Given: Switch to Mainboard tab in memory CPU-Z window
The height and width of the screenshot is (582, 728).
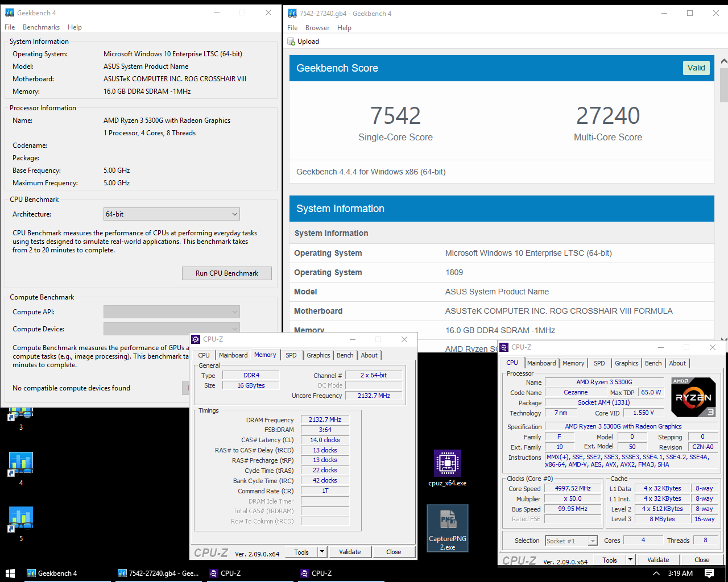Looking at the screenshot, I should point(233,355).
